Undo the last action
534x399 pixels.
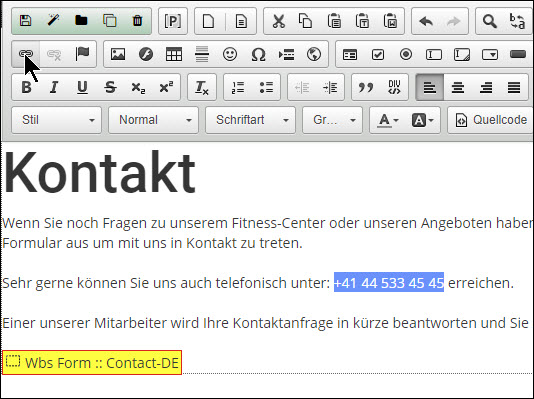tap(426, 21)
